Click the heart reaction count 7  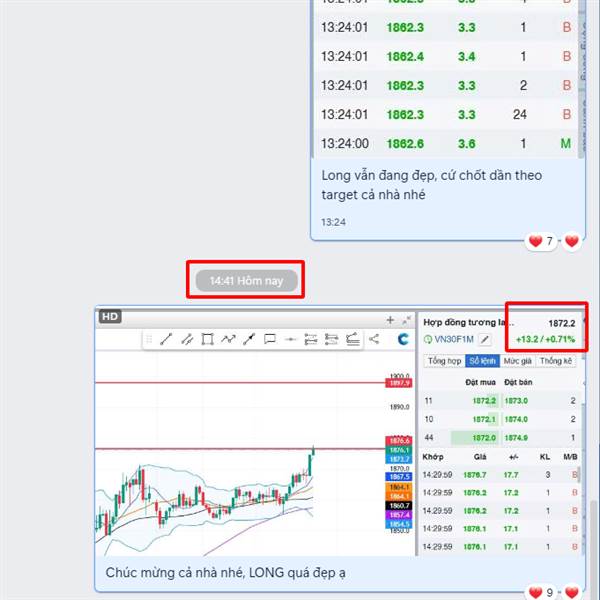[x=541, y=241]
